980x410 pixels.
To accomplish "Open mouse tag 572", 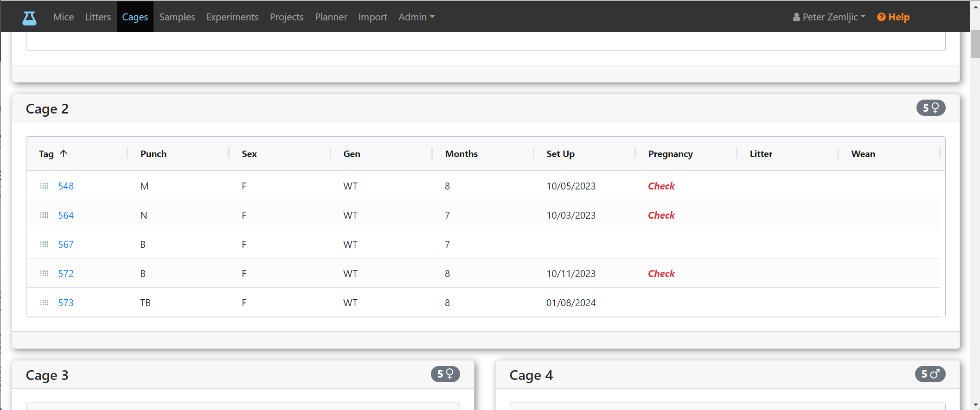I will [66, 274].
